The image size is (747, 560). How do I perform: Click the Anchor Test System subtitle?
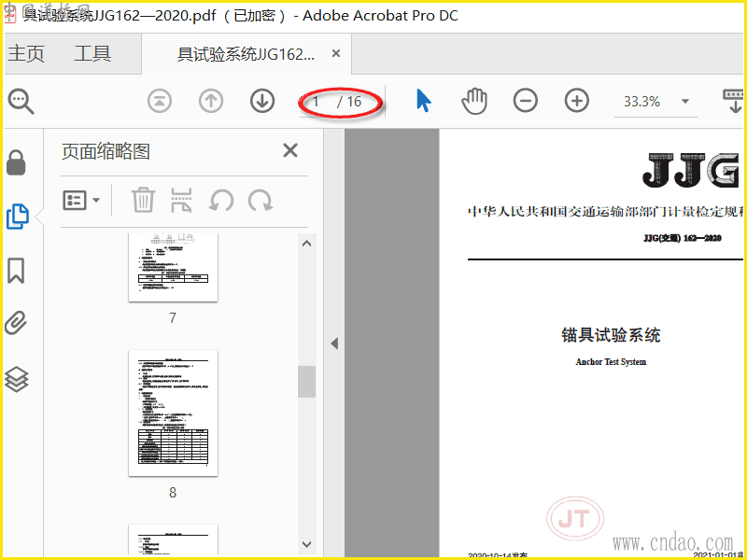pyautogui.click(x=611, y=362)
